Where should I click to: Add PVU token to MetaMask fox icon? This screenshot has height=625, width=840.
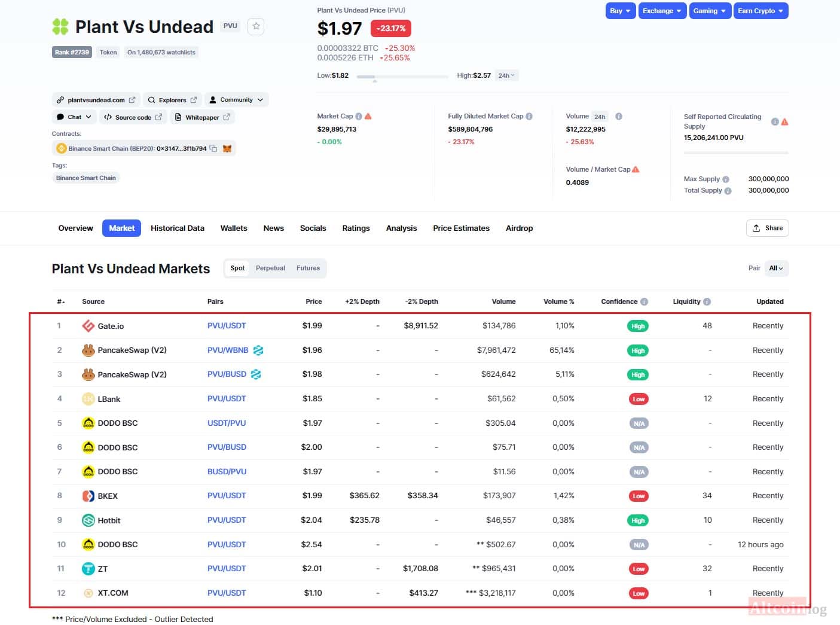click(227, 148)
